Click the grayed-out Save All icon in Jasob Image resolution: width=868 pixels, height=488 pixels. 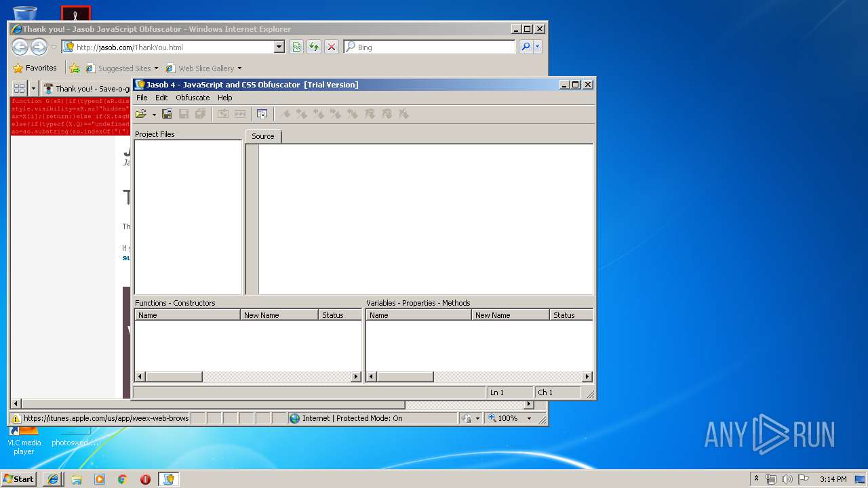point(200,114)
